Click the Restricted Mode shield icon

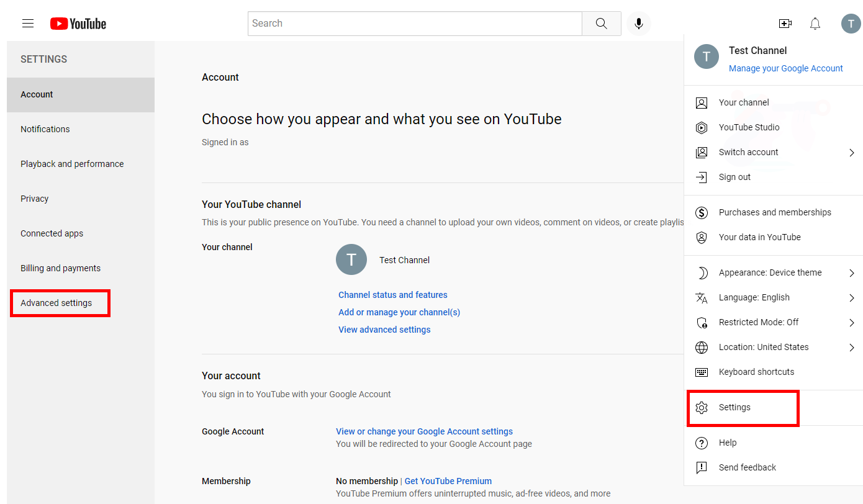coord(702,322)
